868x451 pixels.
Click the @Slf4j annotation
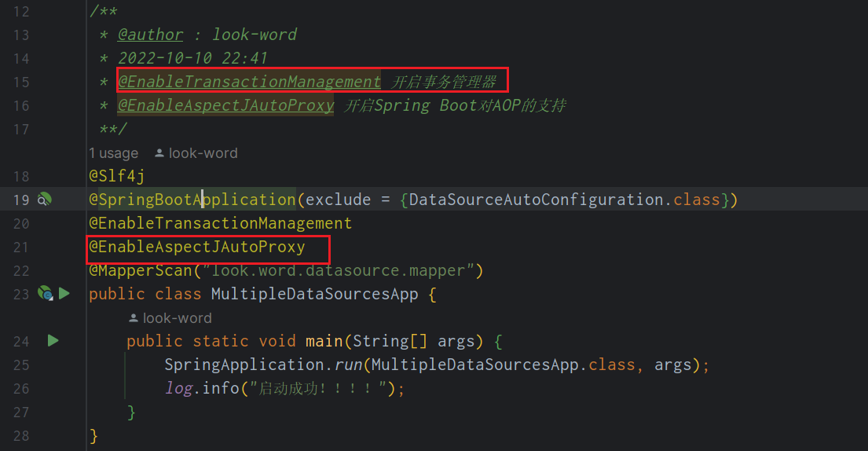click(116, 176)
